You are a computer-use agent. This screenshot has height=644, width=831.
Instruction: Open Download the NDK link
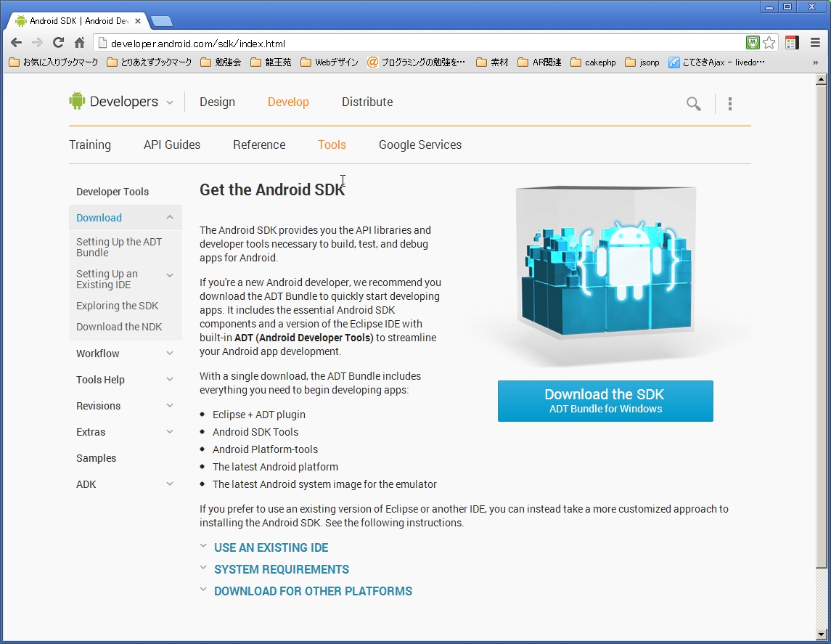point(119,327)
